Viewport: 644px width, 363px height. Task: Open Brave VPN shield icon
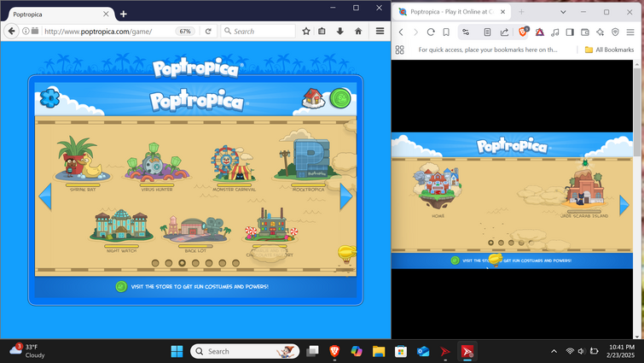tap(615, 32)
